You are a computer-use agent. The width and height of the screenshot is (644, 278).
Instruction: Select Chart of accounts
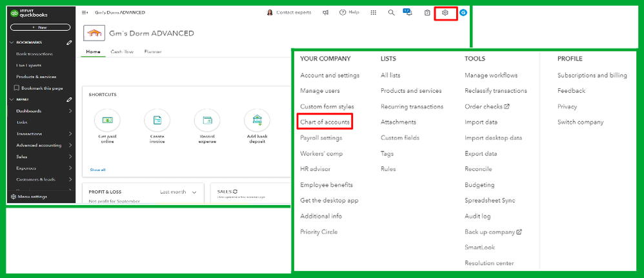325,122
